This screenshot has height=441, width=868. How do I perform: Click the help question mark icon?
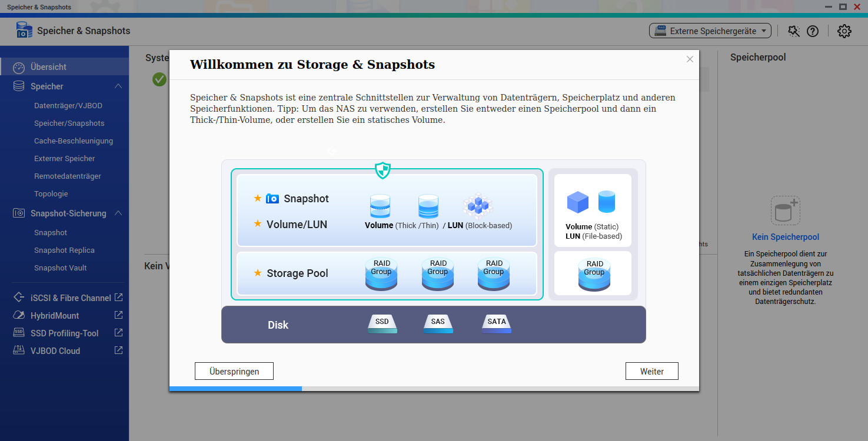tap(813, 31)
